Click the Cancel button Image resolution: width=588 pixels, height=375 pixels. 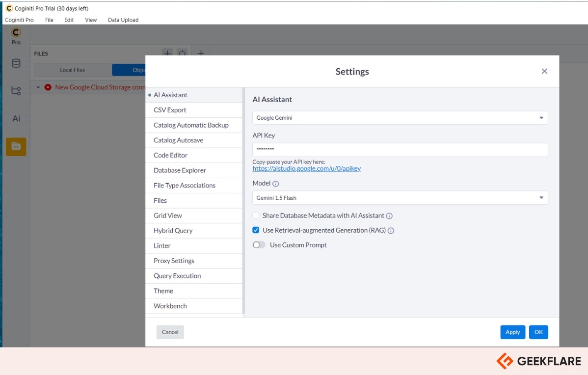point(170,332)
